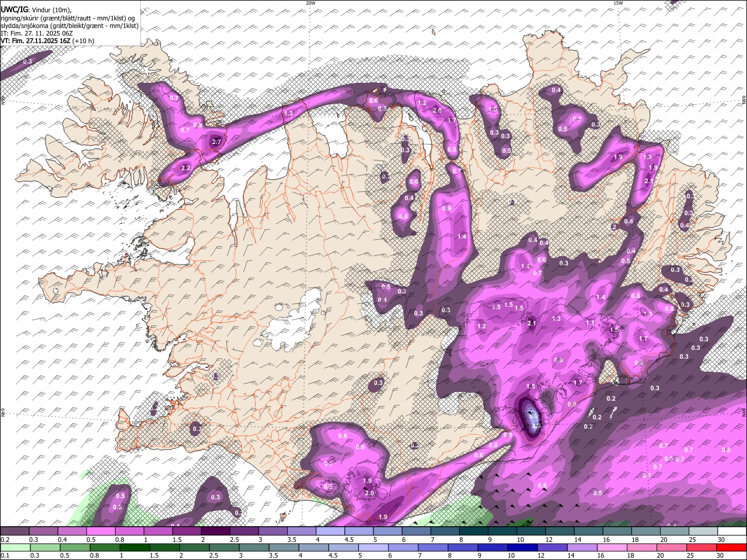Click the 'rigning/skúrir' legend description line
Image resolution: width=747 pixels, height=560 pixels.
(x=67, y=18)
